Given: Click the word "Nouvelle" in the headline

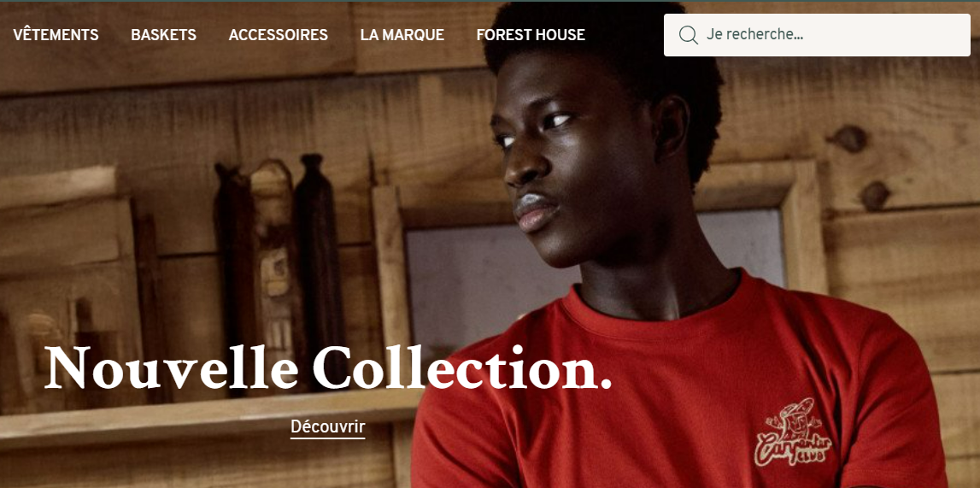Looking at the screenshot, I should pyautogui.click(x=171, y=368).
